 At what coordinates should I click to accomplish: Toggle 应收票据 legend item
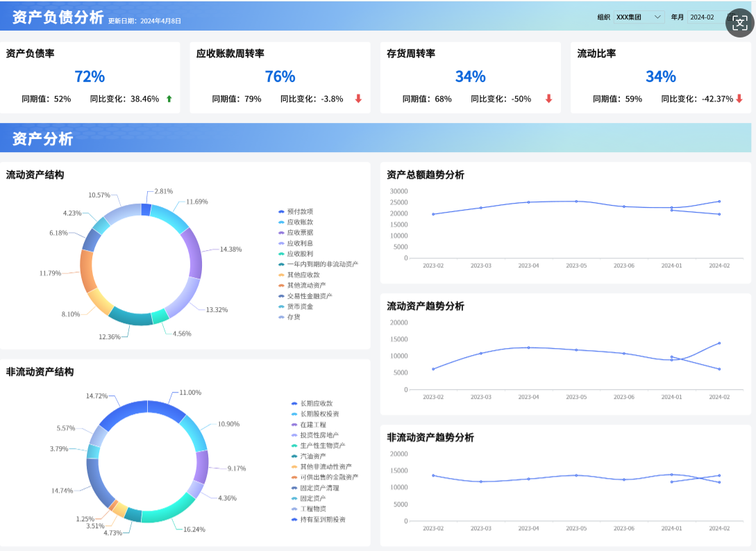point(296,233)
